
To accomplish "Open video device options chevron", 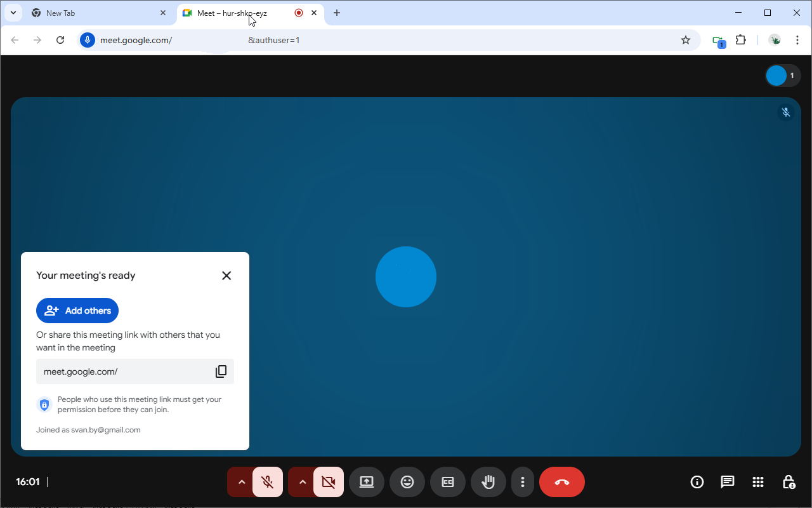I will coord(301,482).
